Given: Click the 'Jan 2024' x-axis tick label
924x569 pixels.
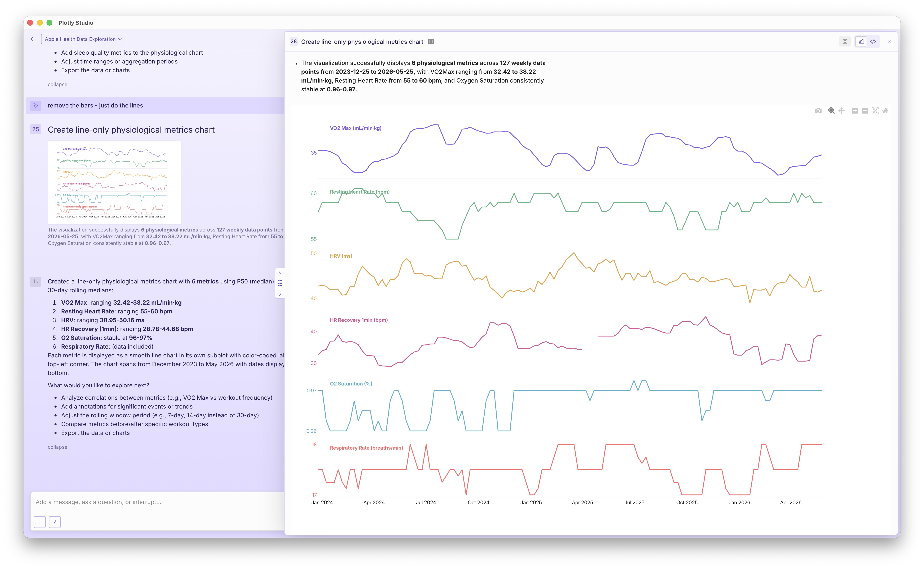Looking at the screenshot, I should 322,503.
